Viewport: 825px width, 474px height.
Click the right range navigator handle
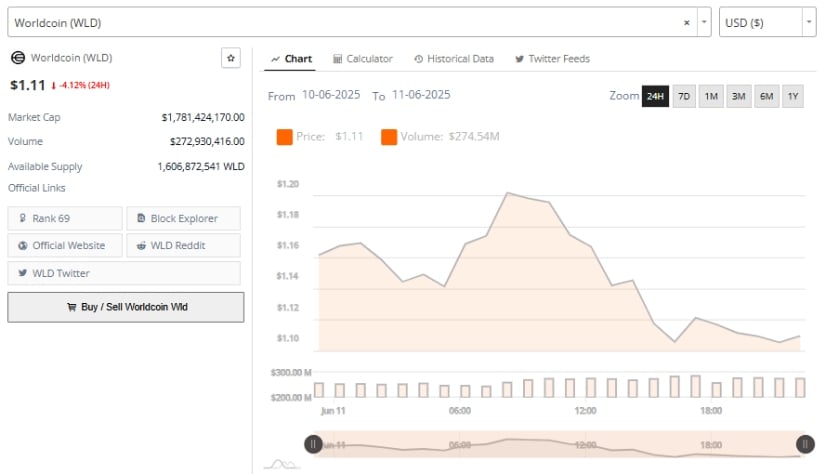click(x=805, y=445)
